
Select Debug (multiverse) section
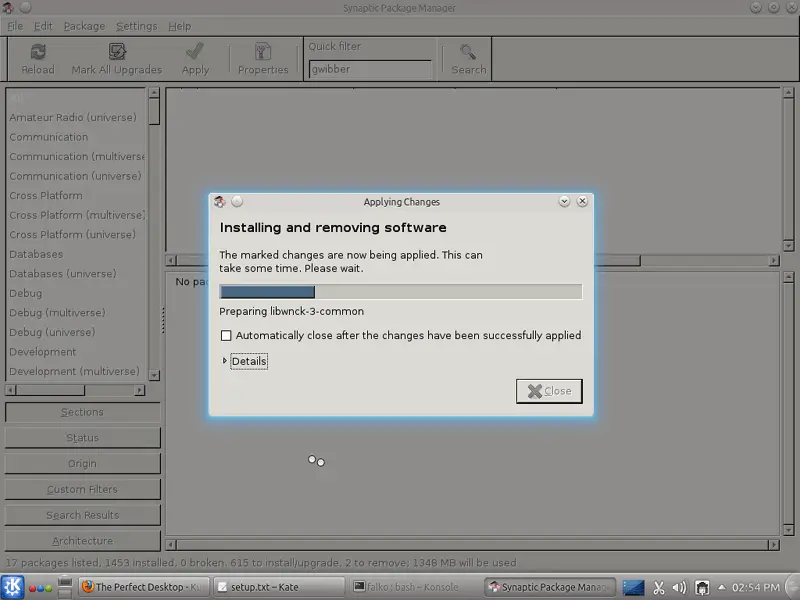[77, 313]
